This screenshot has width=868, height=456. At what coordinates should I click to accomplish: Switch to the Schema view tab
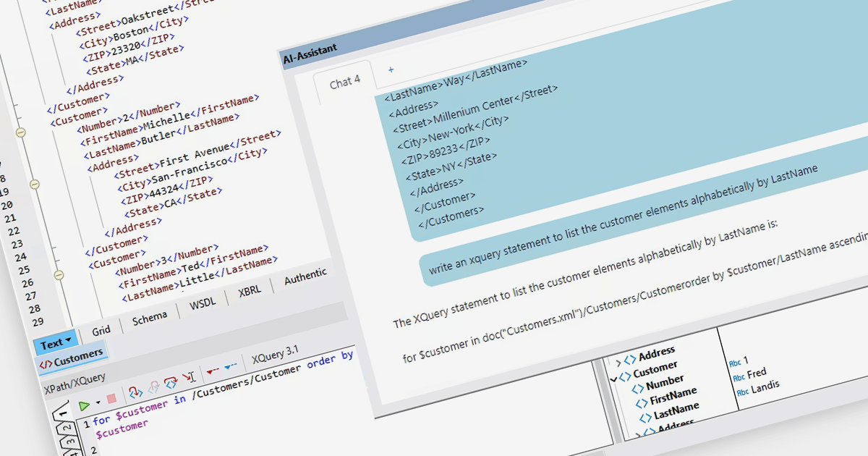click(x=150, y=317)
